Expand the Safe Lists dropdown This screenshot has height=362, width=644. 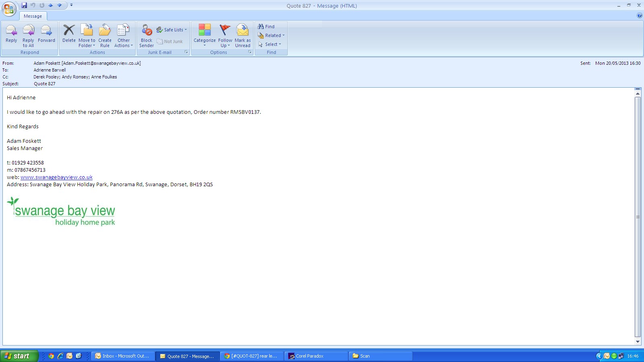(x=172, y=30)
